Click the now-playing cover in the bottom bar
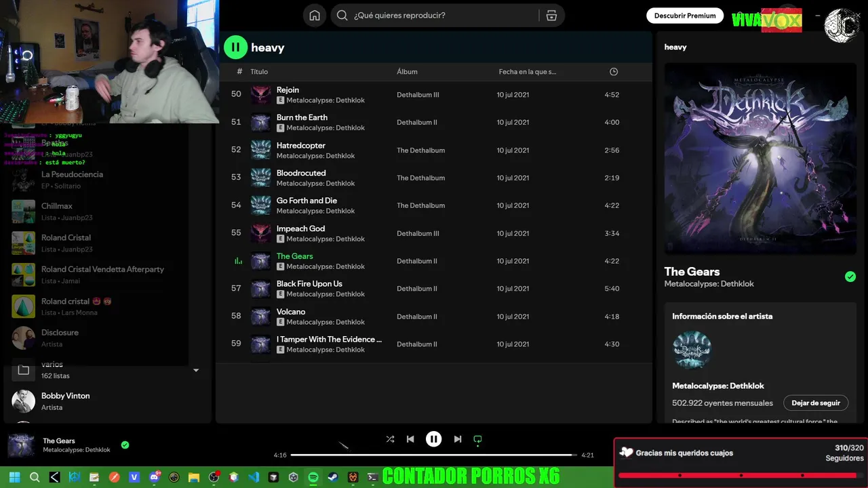The height and width of the screenshot is (488, 868). tap(21, 446)
